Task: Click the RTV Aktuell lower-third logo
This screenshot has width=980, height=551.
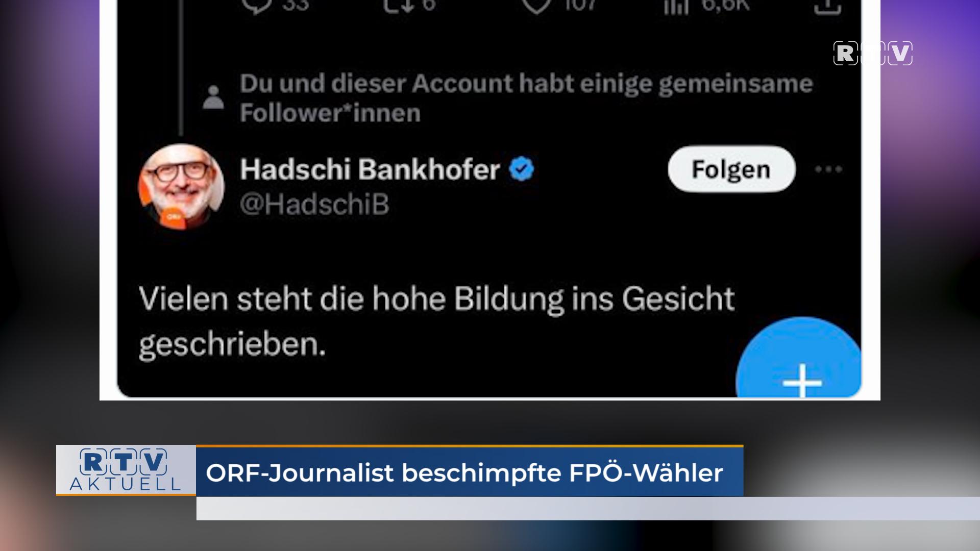Action: (126, 470)
